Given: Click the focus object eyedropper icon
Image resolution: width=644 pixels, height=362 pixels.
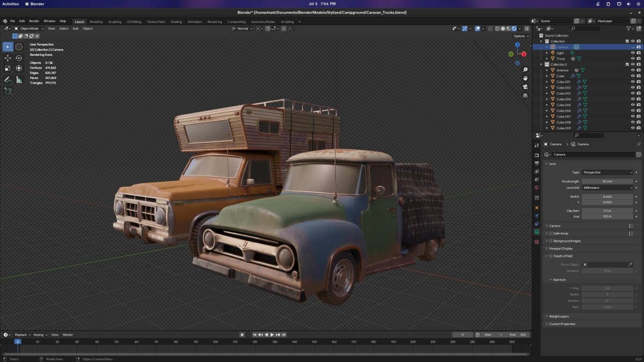Looking at the screenshot, I should pos(630,264).
